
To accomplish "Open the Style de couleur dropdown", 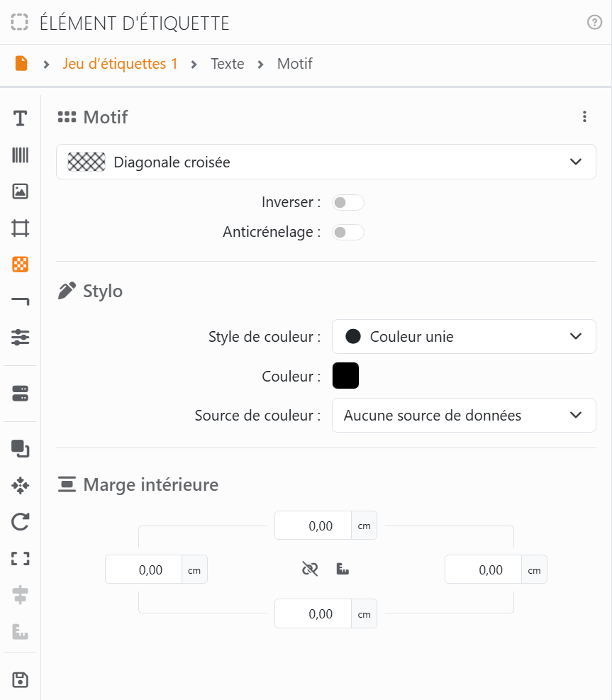I will click(464, 337).
